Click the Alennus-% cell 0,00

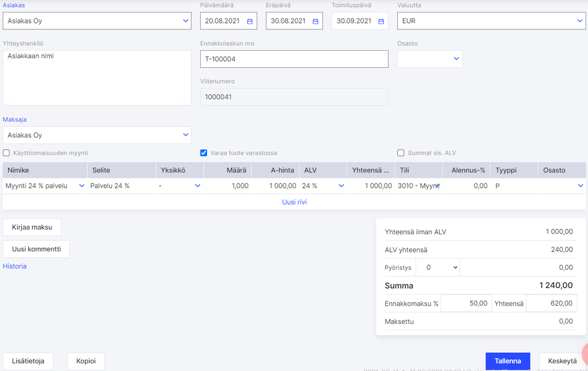(x=467, y=185)
